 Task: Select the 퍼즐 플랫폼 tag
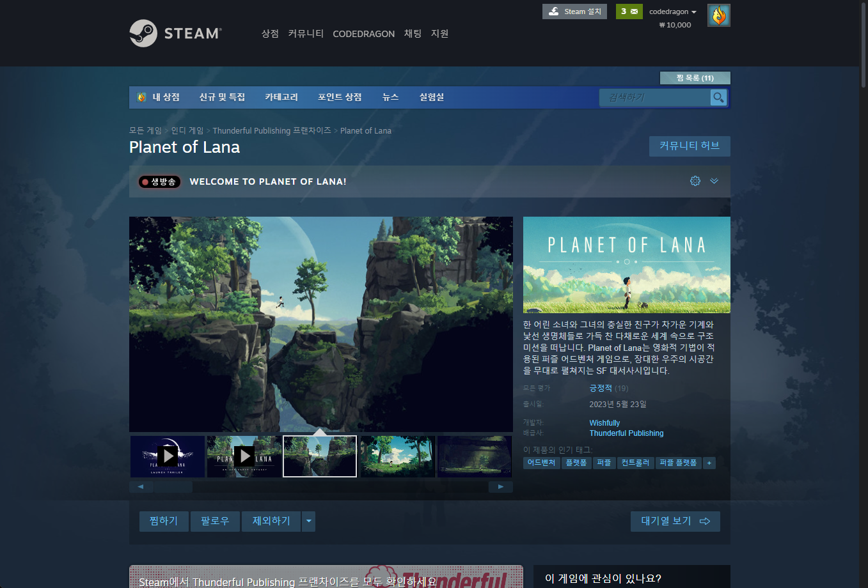679,463
